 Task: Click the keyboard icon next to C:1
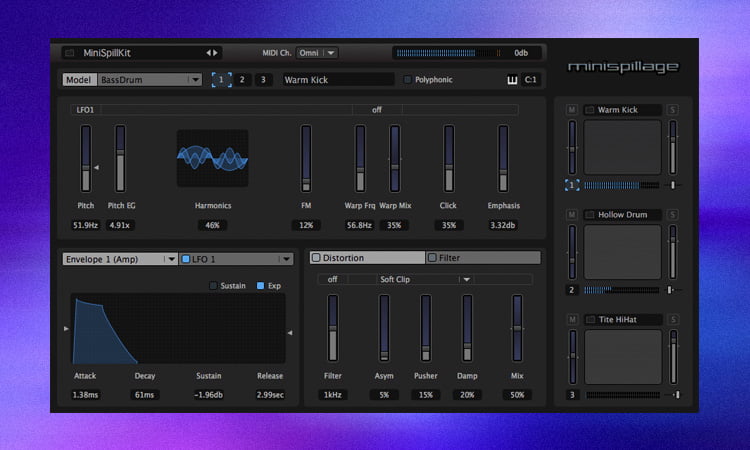pos(513,80)
